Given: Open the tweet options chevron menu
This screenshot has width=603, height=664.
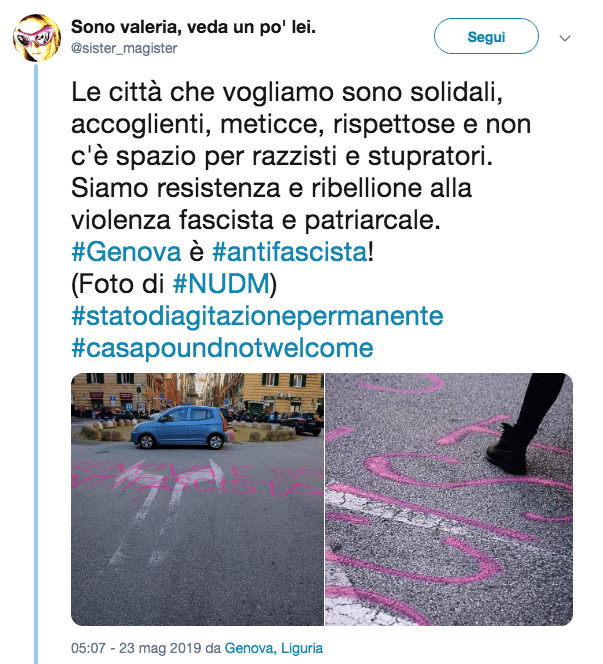Looking at the screenshot, I should pyautogui.click(x=565, y=38).
